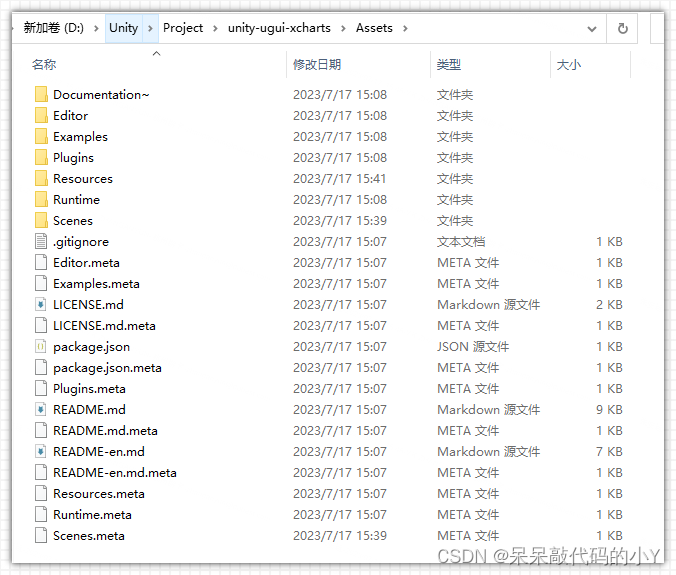Select the LICENSE.md file name

point(88,305)
